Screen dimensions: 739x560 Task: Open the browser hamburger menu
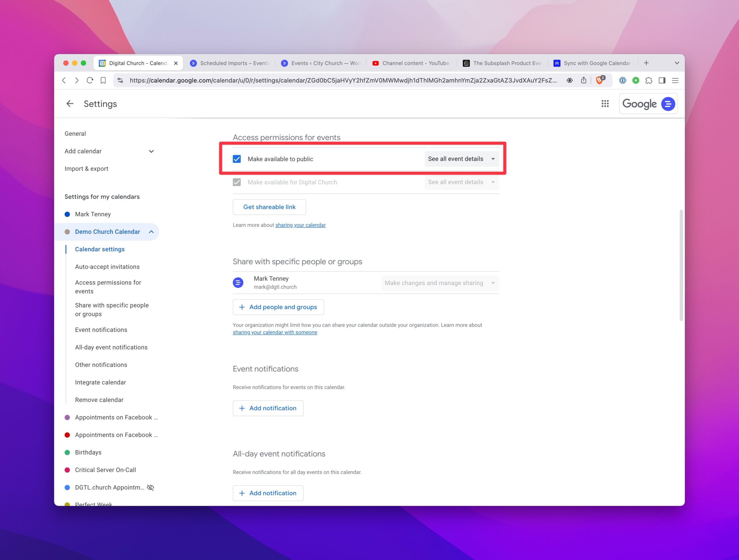(675, 80)
